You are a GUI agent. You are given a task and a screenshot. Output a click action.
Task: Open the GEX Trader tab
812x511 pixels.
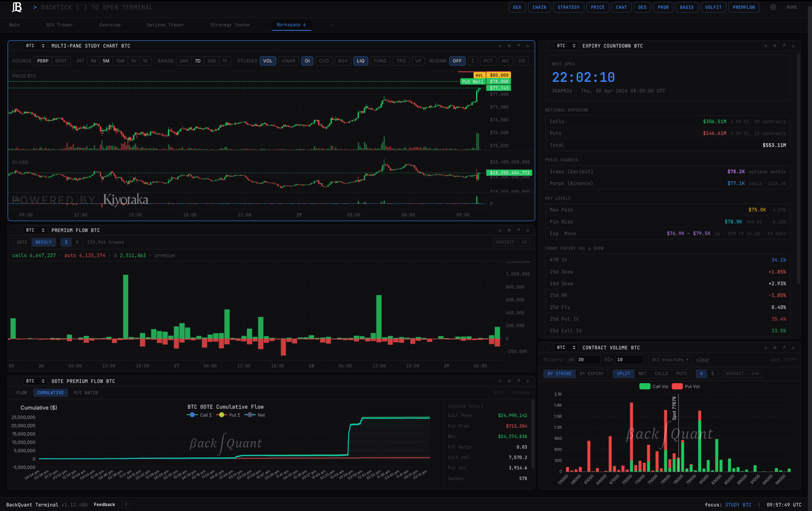pyautogui.click(x=59, y=25)
